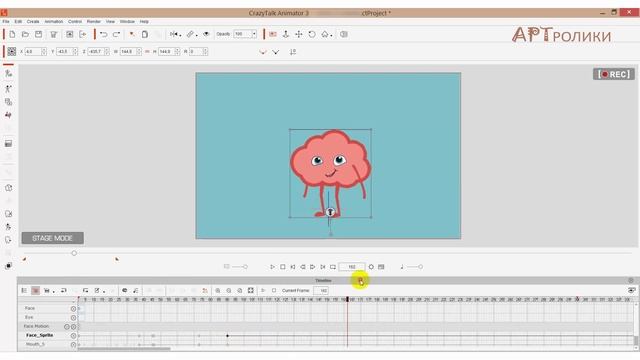Select the Z-move anchor tool
The image size is (640, 360).
[286, 35]
